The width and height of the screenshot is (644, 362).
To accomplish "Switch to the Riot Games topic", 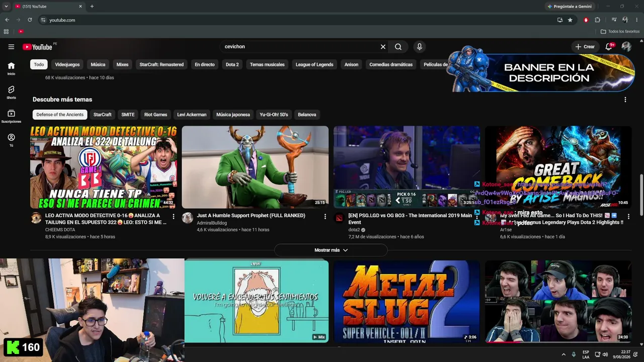I will [x=156, y=115].
